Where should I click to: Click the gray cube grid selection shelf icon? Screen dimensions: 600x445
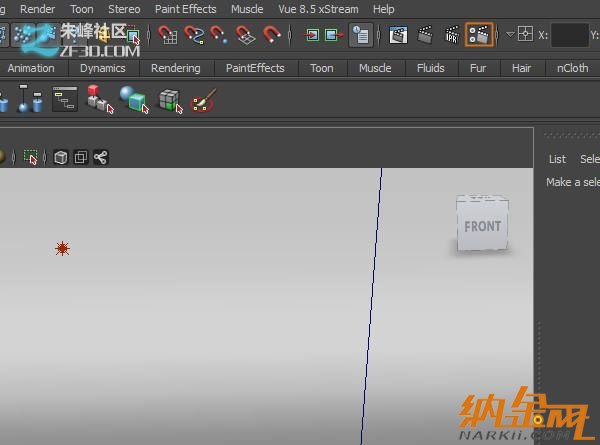[x=171, y=101]
